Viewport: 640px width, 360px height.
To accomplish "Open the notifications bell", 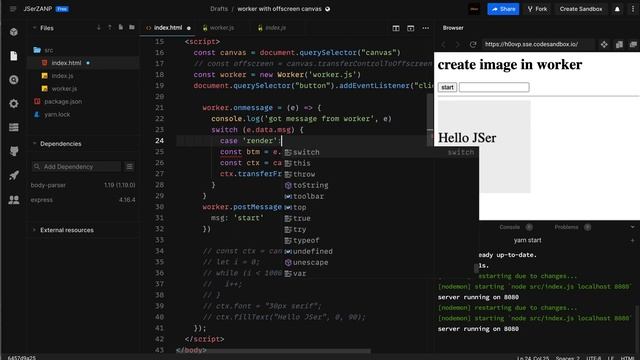I will 617,9.
